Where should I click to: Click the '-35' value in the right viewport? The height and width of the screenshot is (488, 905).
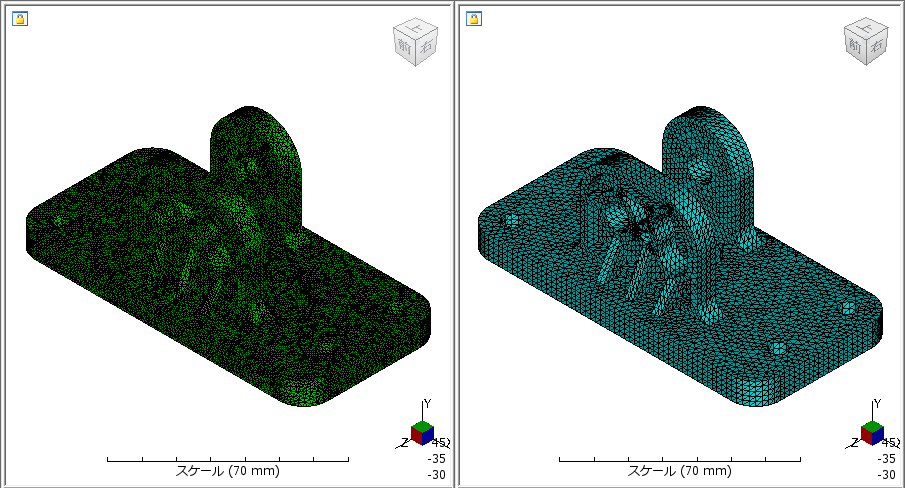[x=886, y=459]
